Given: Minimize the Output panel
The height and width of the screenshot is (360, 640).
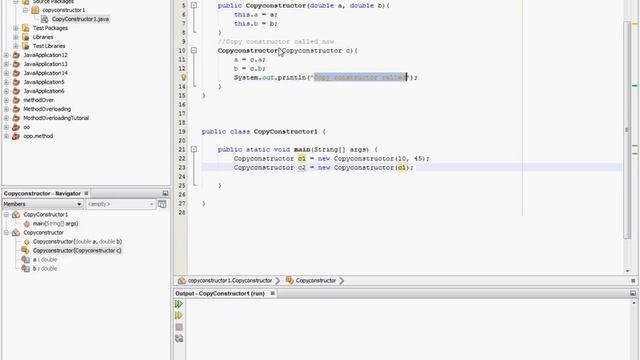Looking at the screenshot, I should pos(633,293).
